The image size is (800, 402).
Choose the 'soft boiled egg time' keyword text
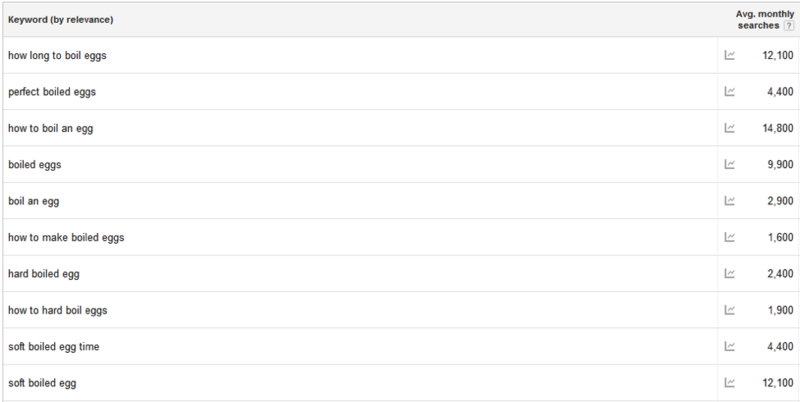(54, 347)
